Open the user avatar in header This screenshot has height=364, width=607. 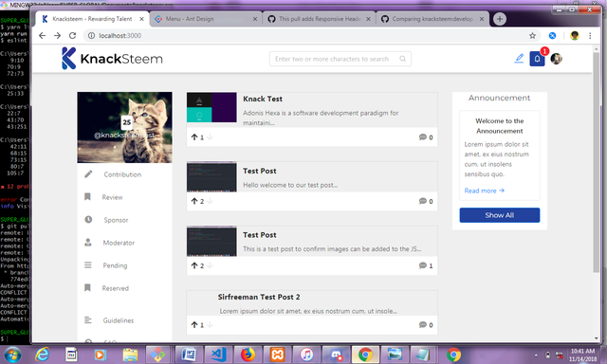pyautogui.click(x=557, y=59)
